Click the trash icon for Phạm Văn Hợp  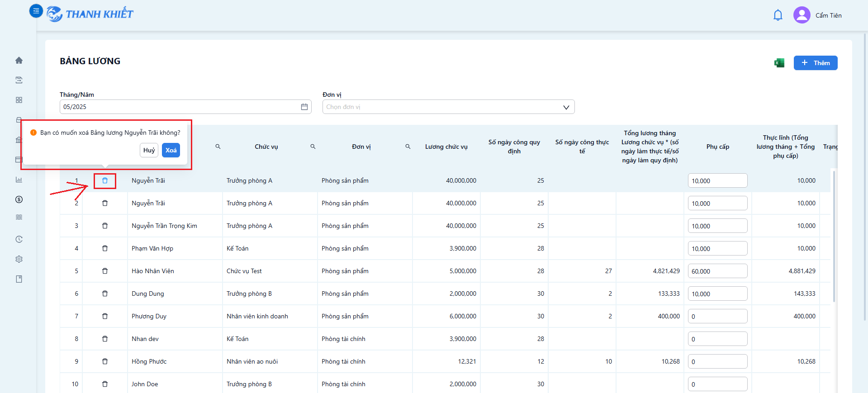coord(105,248)
